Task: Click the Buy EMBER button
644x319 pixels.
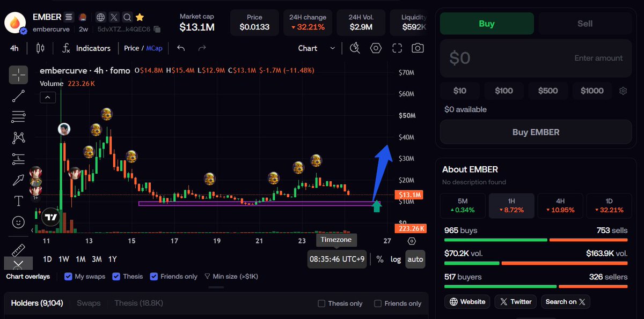Action: tap(536, 132)
